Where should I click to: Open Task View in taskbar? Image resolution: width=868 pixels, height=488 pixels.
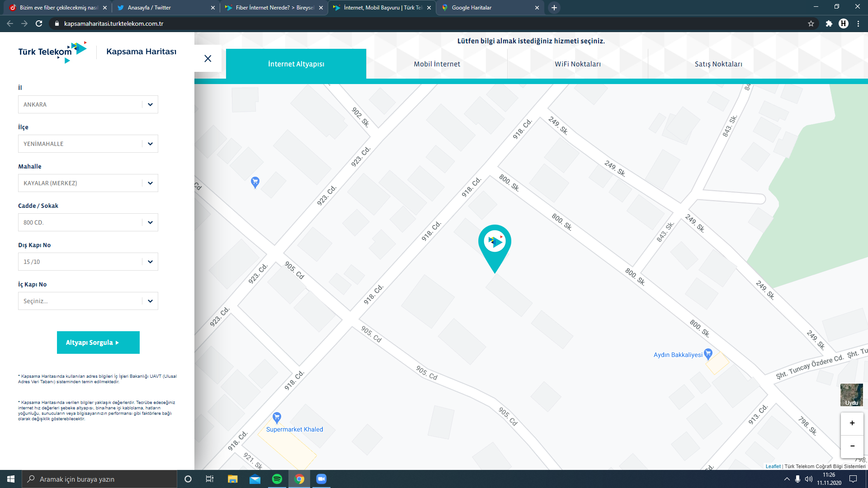(210, 479)
